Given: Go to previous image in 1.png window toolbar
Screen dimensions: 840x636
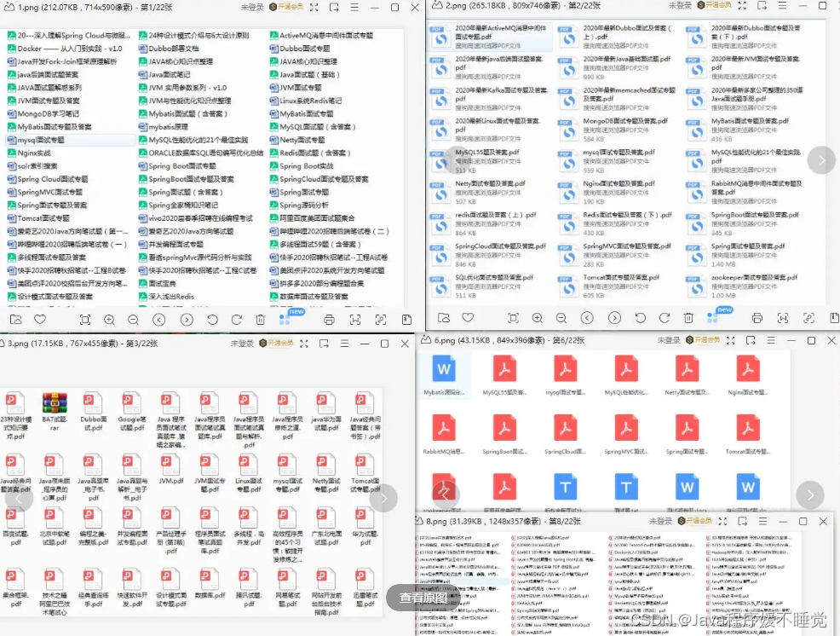Looking at the screenshot, I should pos(159,320).
